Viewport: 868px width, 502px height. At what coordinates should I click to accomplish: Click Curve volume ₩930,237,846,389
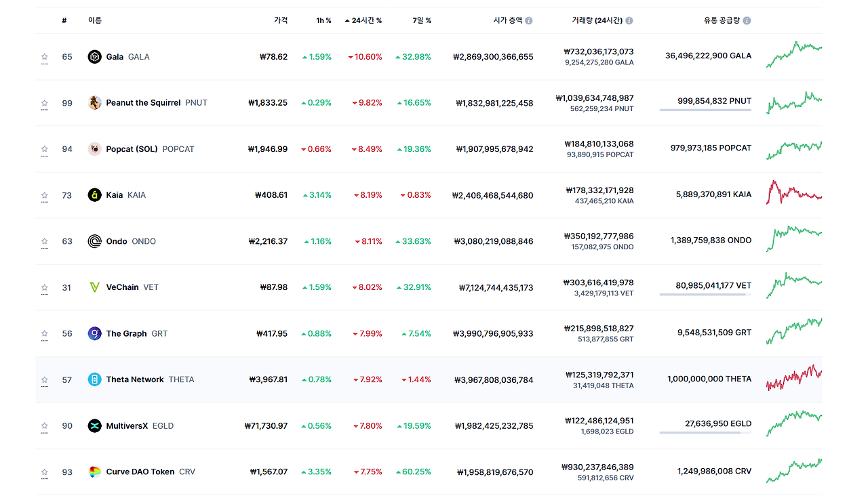pos(597,467)
